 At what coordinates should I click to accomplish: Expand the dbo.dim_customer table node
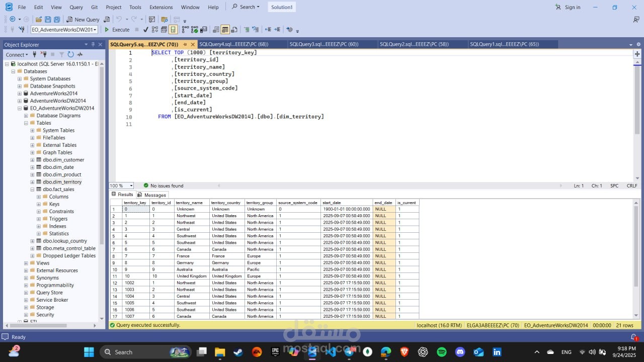coord(33,160)
